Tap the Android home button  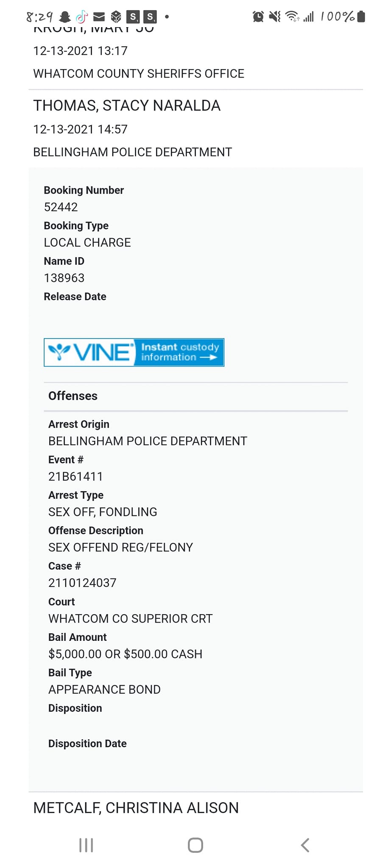click(x=195, y=845)
